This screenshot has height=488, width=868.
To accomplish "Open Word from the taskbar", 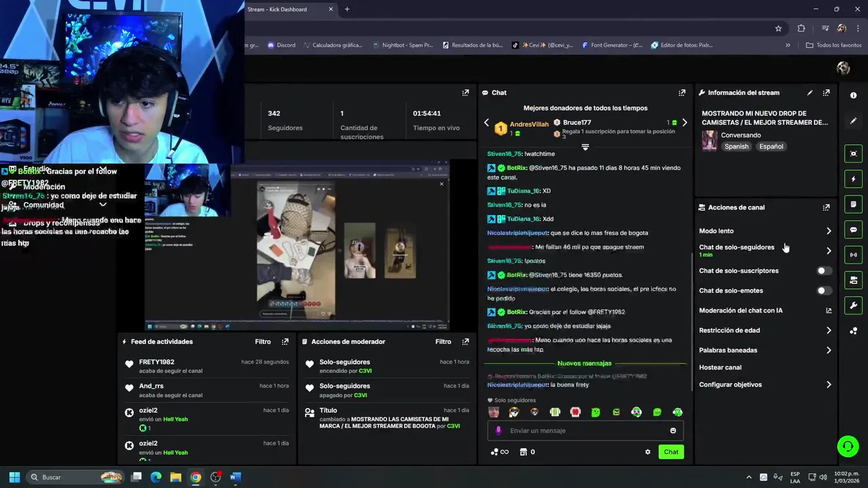I will click(x=235, y=477).
